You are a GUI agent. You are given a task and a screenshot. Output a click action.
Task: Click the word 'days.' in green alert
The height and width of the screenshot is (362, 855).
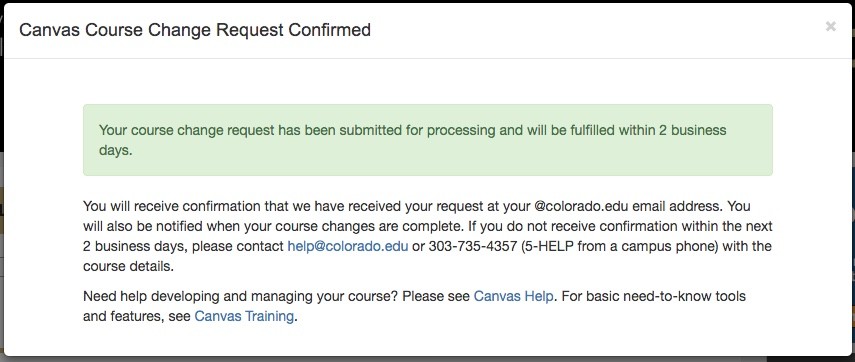pyautogui.click(x=116, y=150)
